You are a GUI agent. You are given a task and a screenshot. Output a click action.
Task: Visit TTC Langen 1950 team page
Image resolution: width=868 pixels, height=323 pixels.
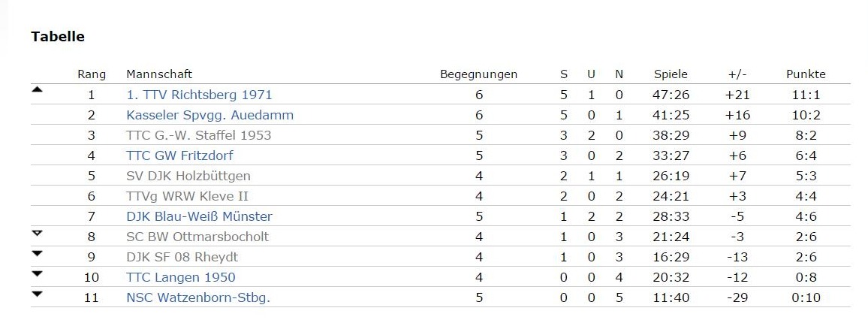pos(181,278)
